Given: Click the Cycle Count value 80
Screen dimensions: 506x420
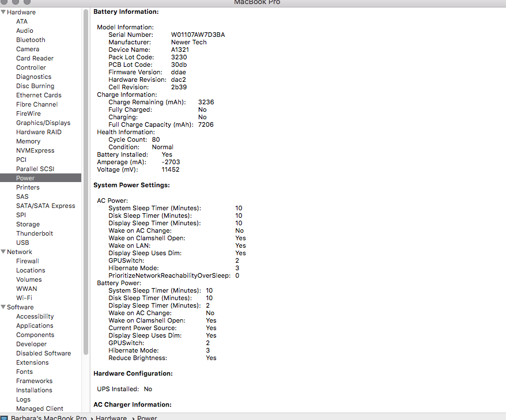Looking at the screenshot, I should point(156,139).
